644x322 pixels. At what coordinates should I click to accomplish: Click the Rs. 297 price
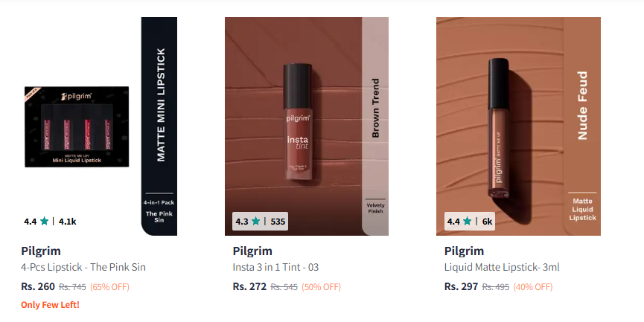tap(462, 286)
